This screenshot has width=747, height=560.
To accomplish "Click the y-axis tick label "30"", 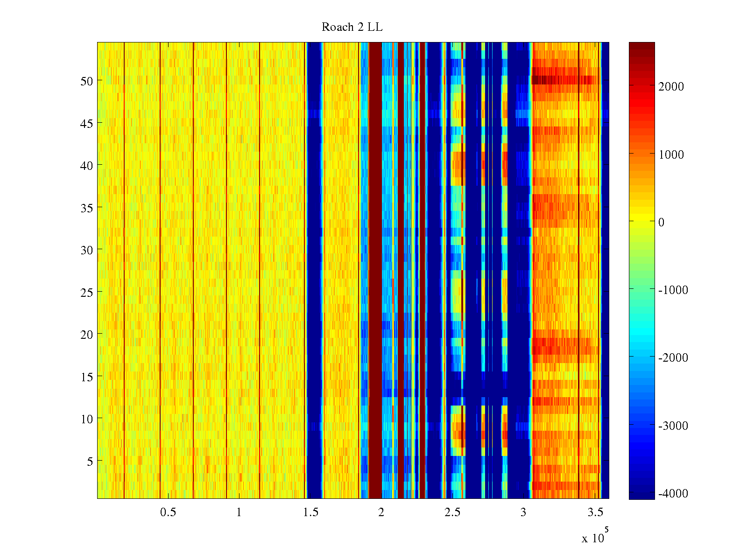I will pyautogui.click(x=86, y=250).
